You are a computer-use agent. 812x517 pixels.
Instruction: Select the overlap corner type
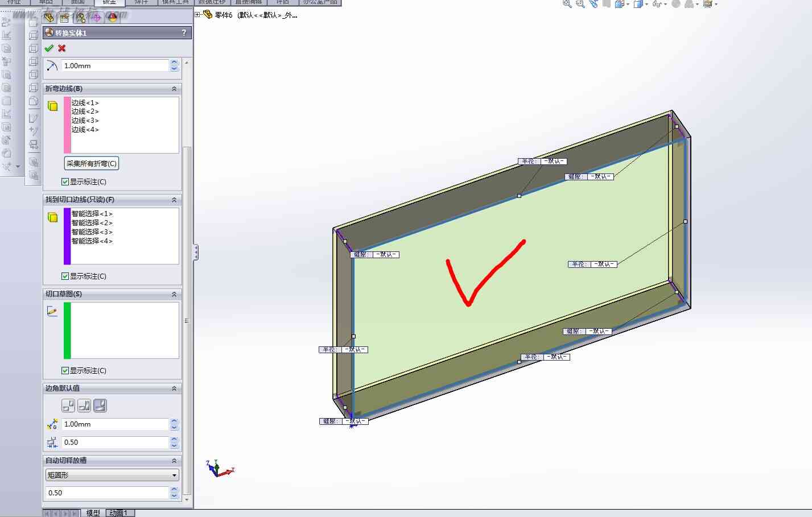pyautogui.click(x=84, y=406)
